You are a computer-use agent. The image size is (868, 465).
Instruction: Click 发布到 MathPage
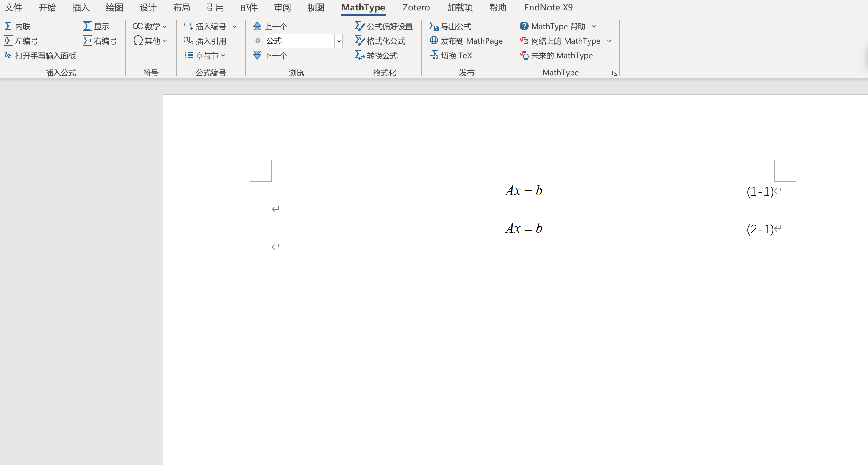click(466, 41)
